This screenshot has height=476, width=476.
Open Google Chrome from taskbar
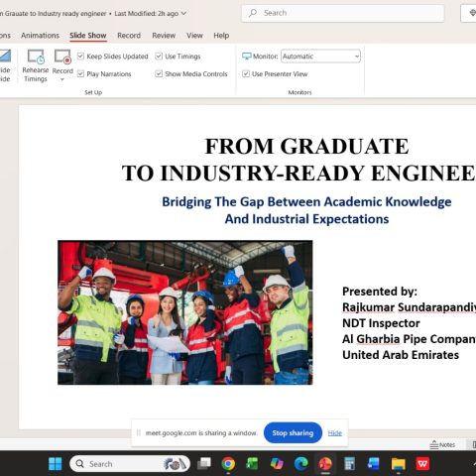(x=228, y=464)
